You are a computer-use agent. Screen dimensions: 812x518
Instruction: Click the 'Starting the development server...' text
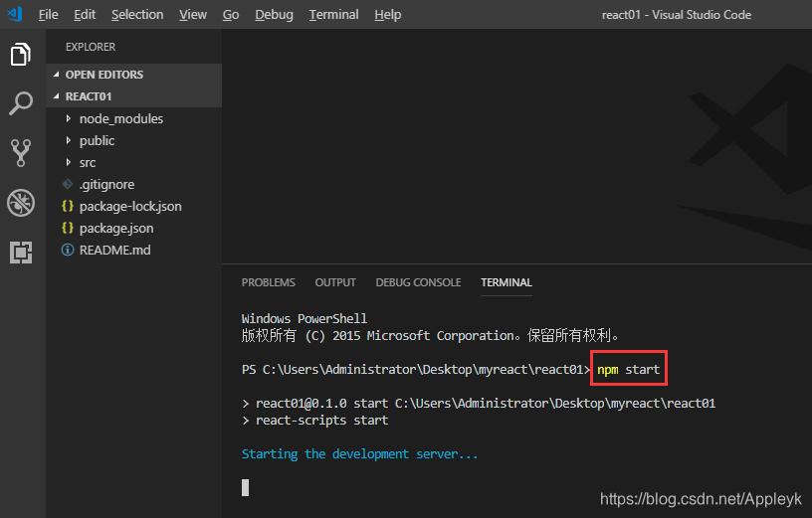[359, 453]
